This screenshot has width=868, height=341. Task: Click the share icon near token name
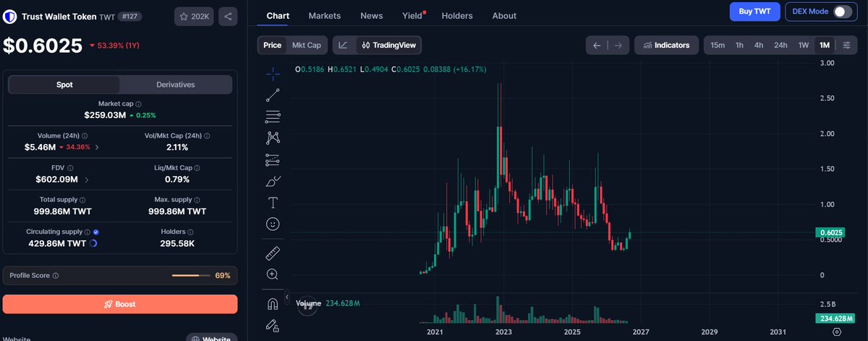228,16
